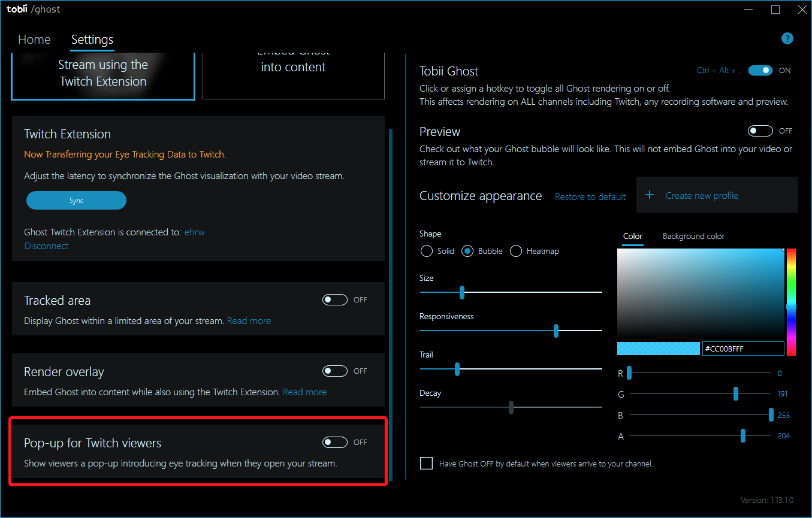The height and width of the screenshot is (518, 812).
Task: Open the help question mark icon
Action: [787, 38]
